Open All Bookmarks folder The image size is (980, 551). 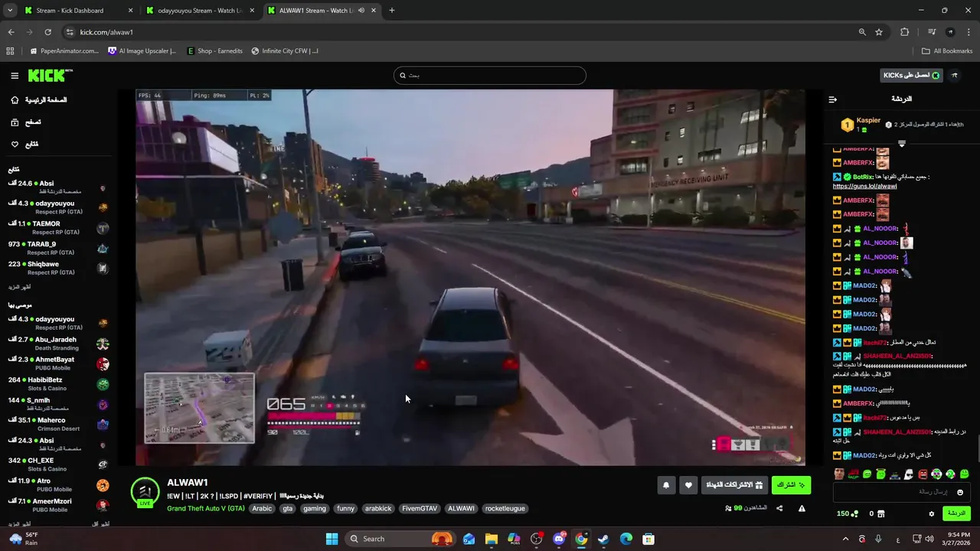947,51
